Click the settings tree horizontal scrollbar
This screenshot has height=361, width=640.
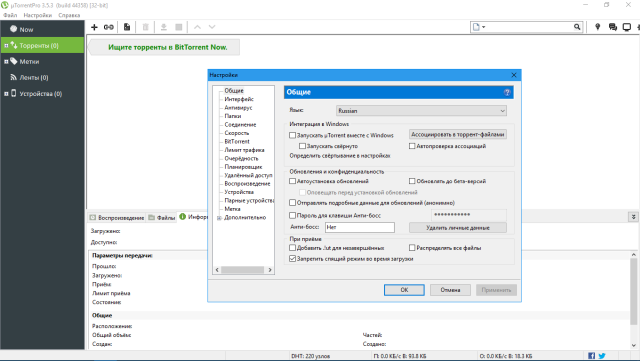click(x=243, y=270)
